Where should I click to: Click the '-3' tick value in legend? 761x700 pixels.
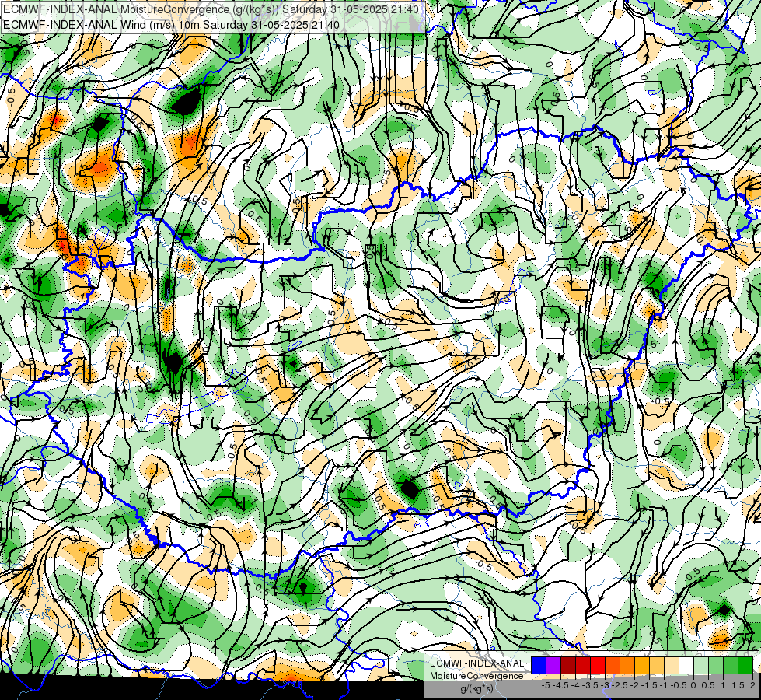coord(606,685)
